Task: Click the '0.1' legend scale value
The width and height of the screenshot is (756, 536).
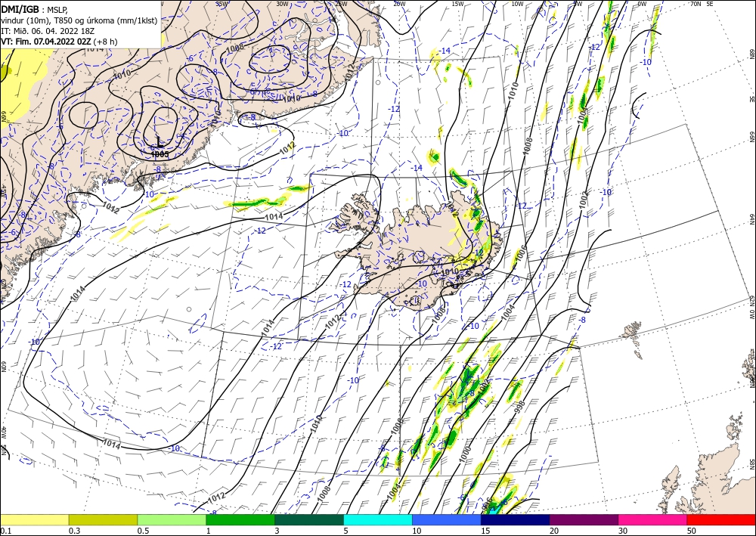Action: (5, 531)
